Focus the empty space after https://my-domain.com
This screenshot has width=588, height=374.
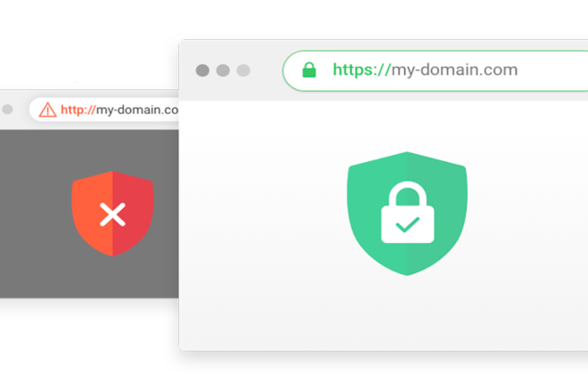[x=551, y=70]
